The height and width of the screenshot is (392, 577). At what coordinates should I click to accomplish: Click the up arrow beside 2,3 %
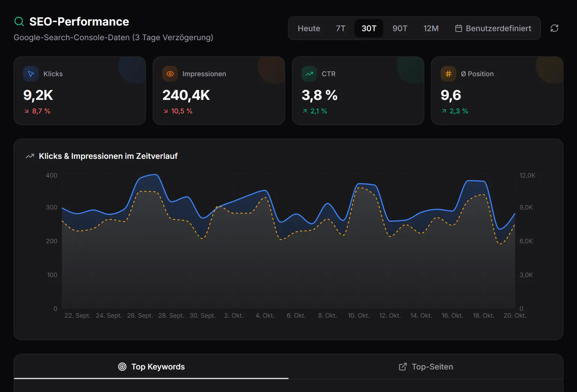(x=444, y=111)
